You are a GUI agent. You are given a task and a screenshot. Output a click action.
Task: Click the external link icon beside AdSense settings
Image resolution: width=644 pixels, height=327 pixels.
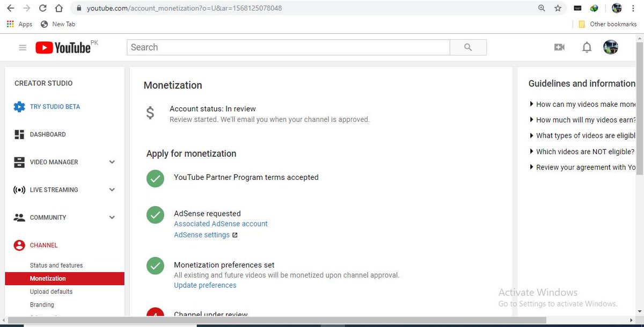[x=235, y=235]
